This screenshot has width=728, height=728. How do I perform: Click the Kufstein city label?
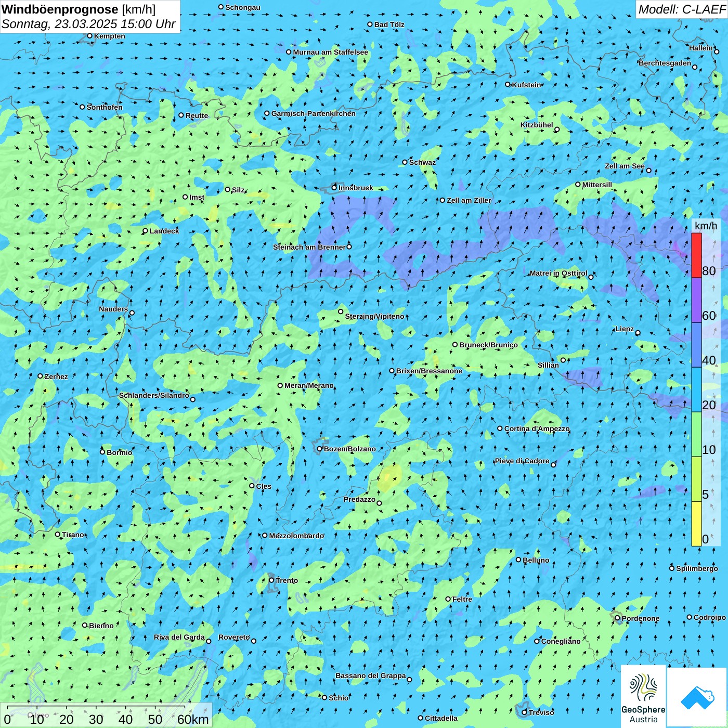pyautogui.click(x=526, y=85)
